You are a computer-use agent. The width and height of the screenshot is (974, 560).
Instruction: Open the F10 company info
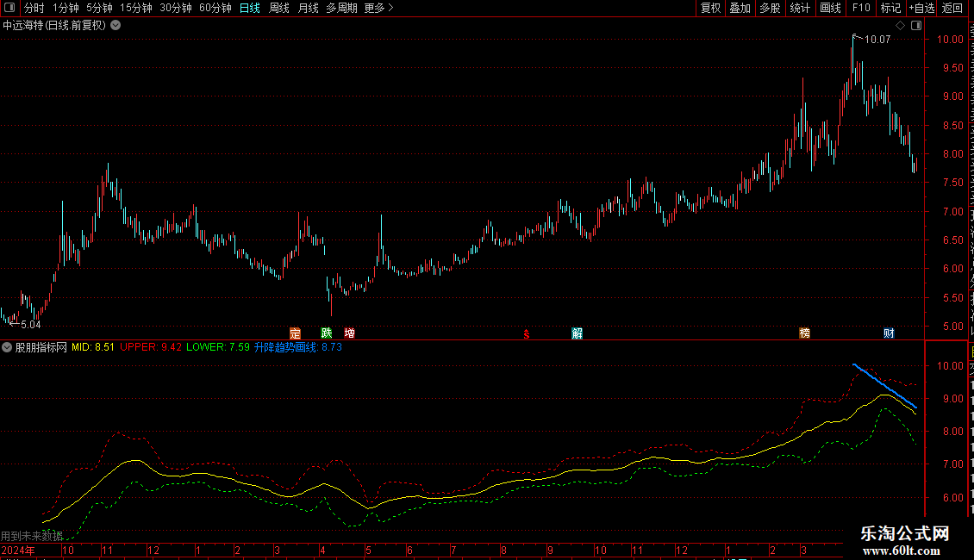861,8
